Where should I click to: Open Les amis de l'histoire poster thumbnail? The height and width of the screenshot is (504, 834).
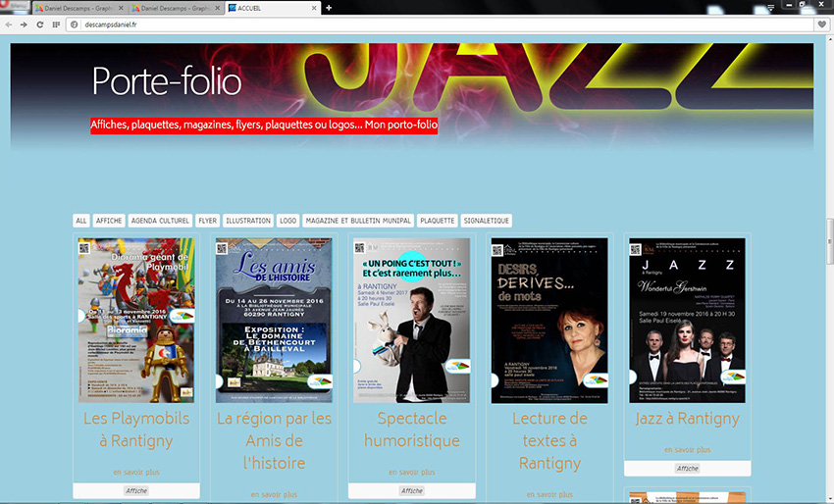[x=274, y=320]
